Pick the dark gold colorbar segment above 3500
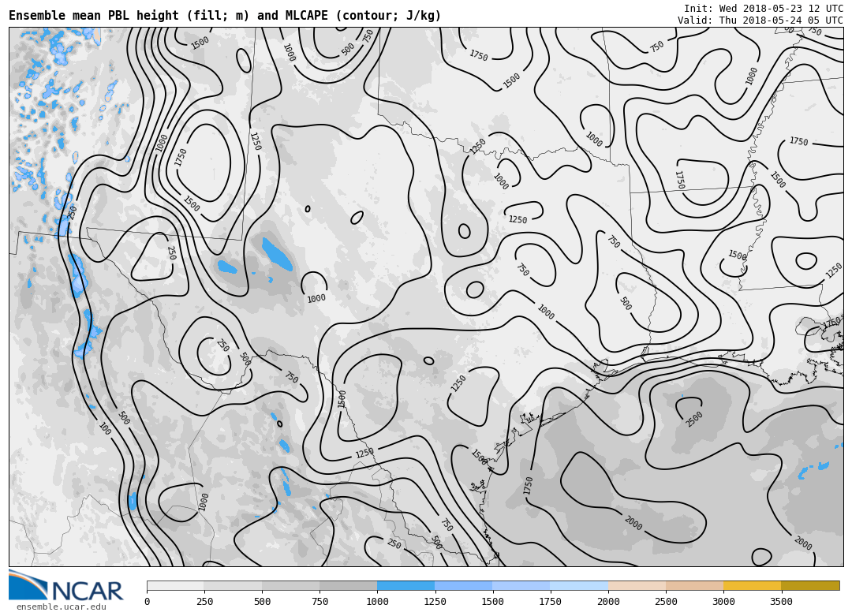 click(810, 585)
